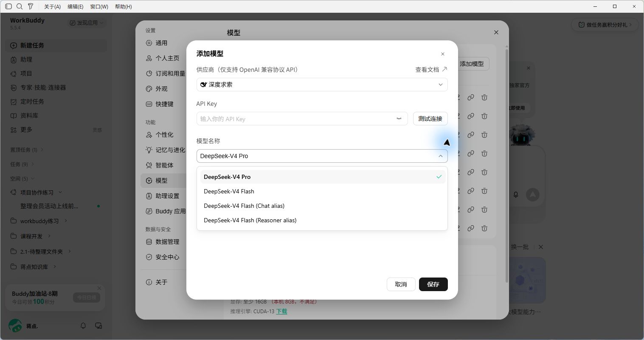Toggle the sidebar panel icon in title bar
This screenshot has height=340, width=644.
(x=8, y=6)
